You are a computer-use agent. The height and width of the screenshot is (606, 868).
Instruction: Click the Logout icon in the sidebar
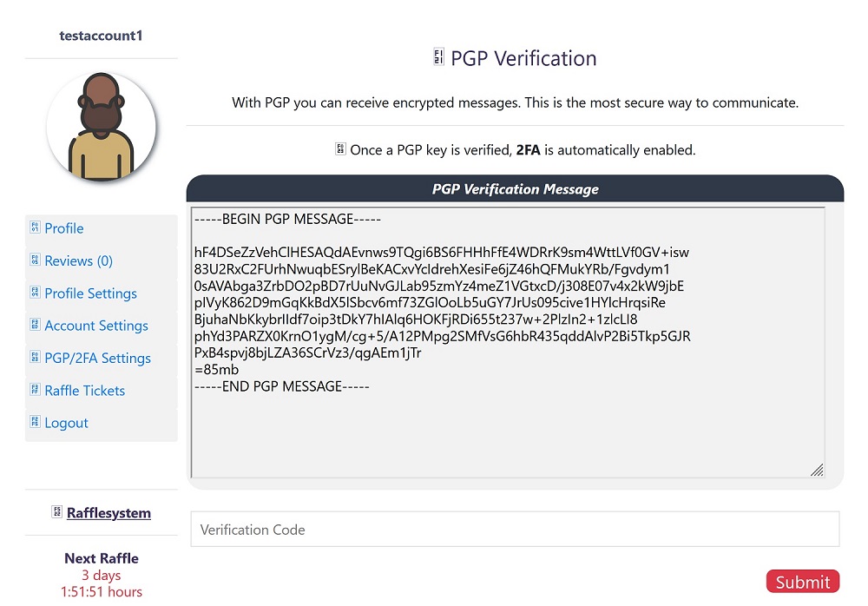coord(33,422)
